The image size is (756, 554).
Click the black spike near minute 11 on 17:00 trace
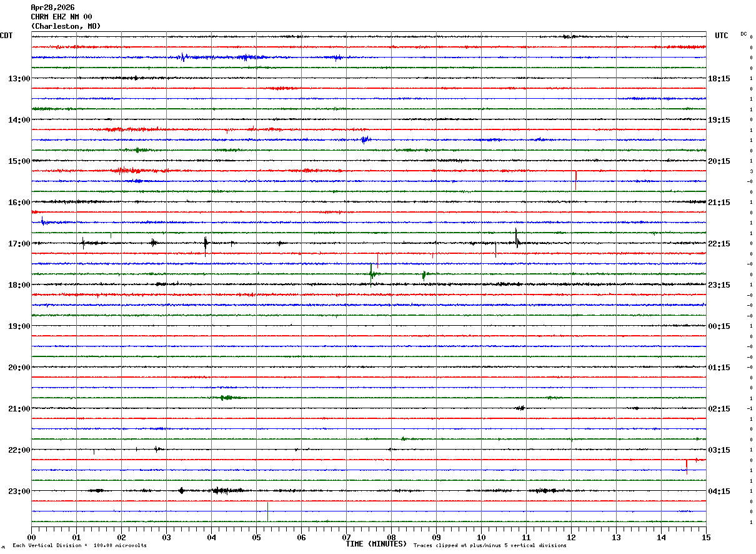tap(516, 238)
